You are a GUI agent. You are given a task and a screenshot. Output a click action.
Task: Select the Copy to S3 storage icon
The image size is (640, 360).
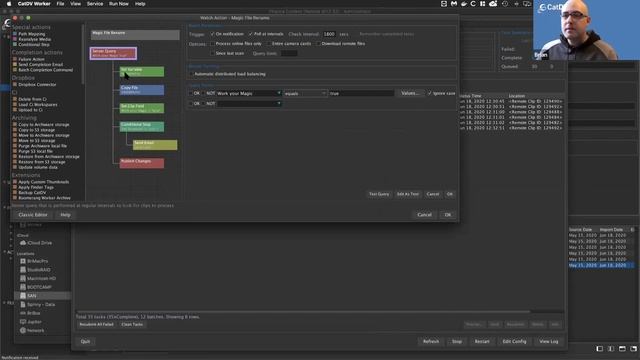(15, 130)
